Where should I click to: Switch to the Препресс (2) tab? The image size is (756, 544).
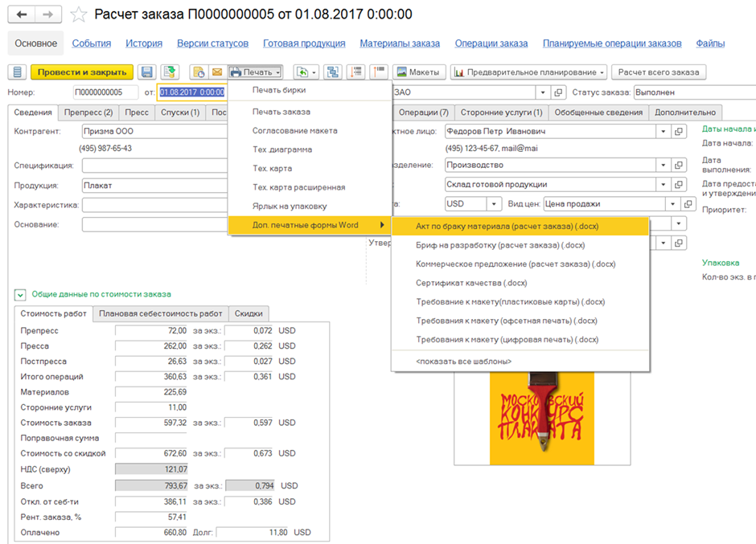coord(88,112)
